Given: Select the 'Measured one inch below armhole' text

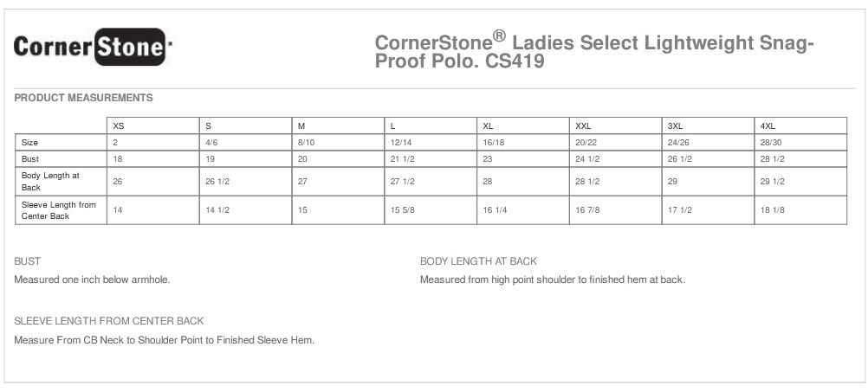Looking at the screenshot, I should [92, 280].
